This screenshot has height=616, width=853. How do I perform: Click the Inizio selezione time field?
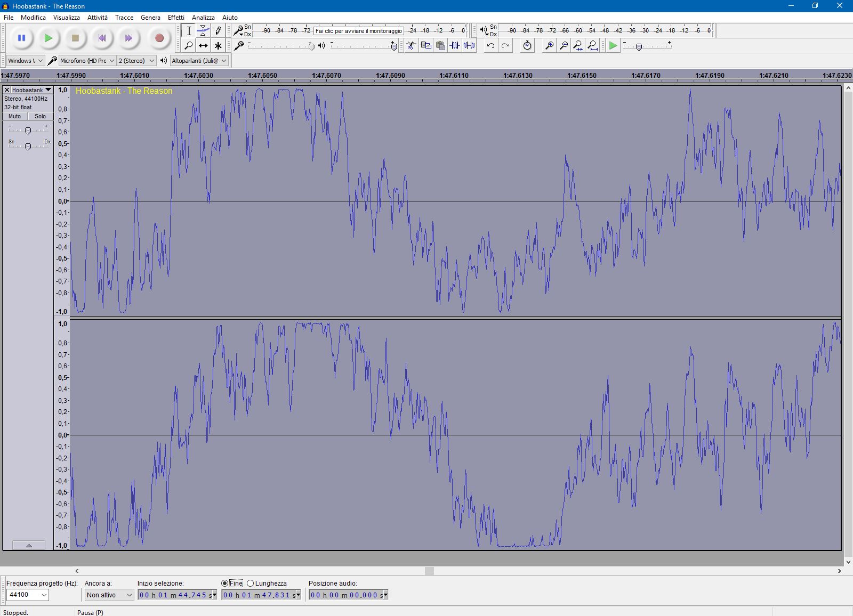178,595
